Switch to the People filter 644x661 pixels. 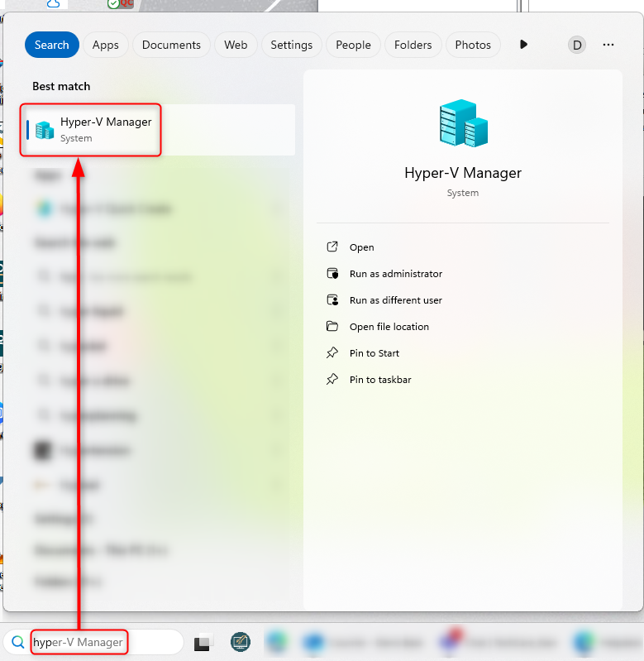[x=353, y=45]
